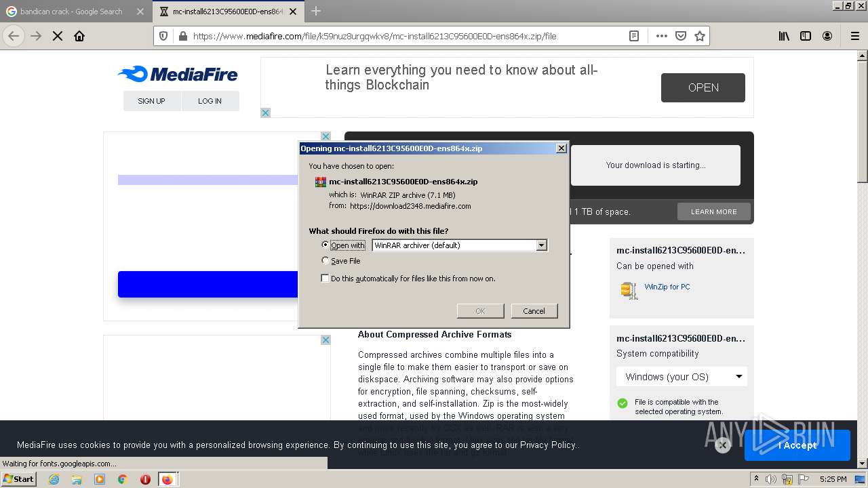Viewport: 868px width, 488px height.
Task: Select the 'Open with' radio option
Action: [x=325, y=245]
